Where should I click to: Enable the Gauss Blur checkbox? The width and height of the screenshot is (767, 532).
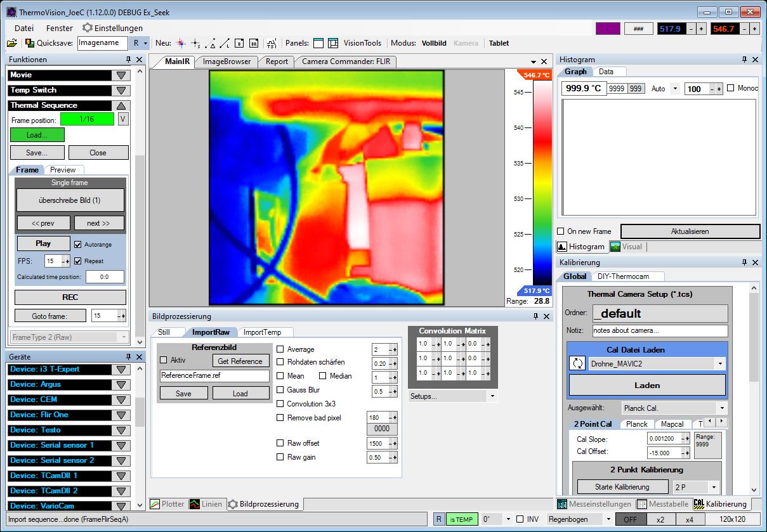(280, 390)
